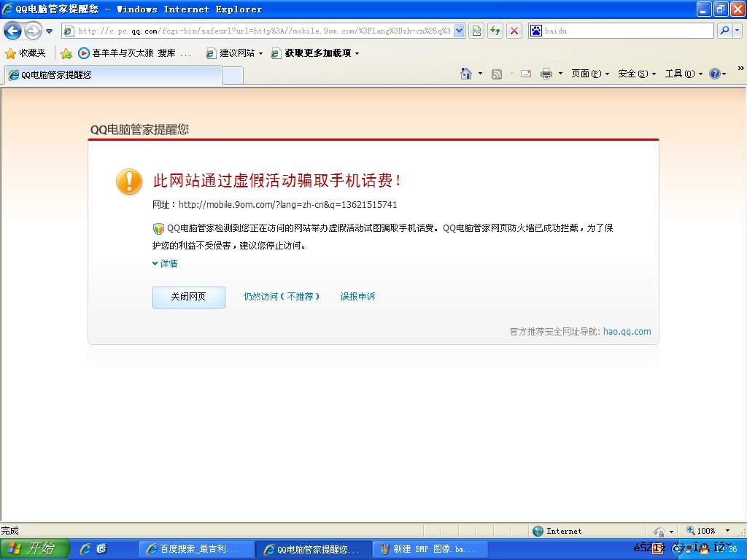The width and height of the screenshot is (747, 560).
Task: Click the 完成 status bar text
Action: click(x=9, y=531)
